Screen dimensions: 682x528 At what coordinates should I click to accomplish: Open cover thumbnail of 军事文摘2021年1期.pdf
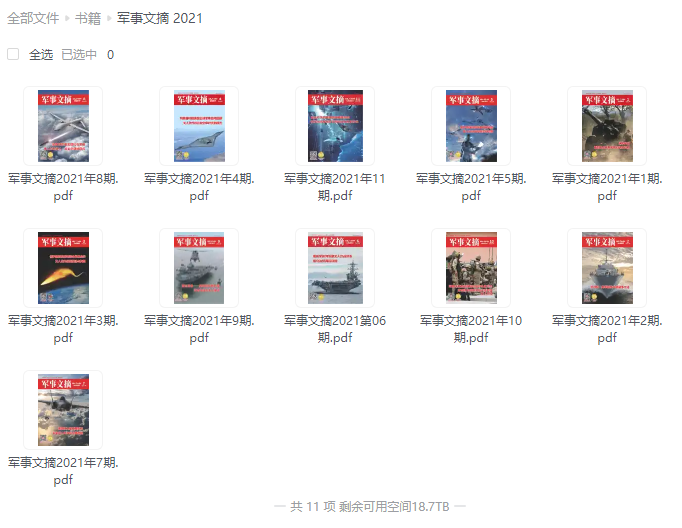[x=607, y=126]
